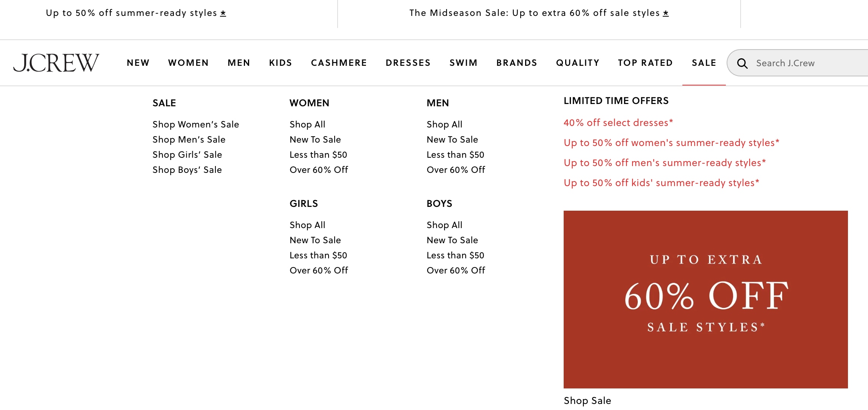Select Women's Less than $50
The width and height of the screenshot is (868, 410).
pos(318,155)
